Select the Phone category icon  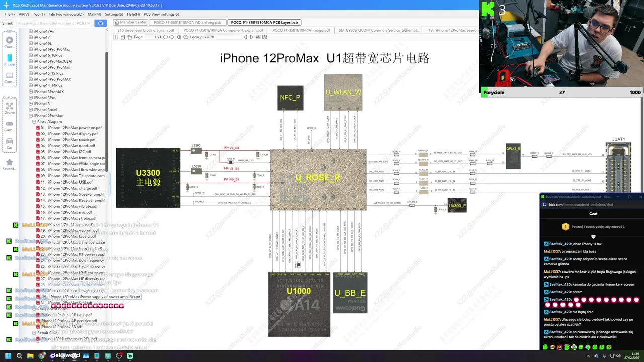9,60
